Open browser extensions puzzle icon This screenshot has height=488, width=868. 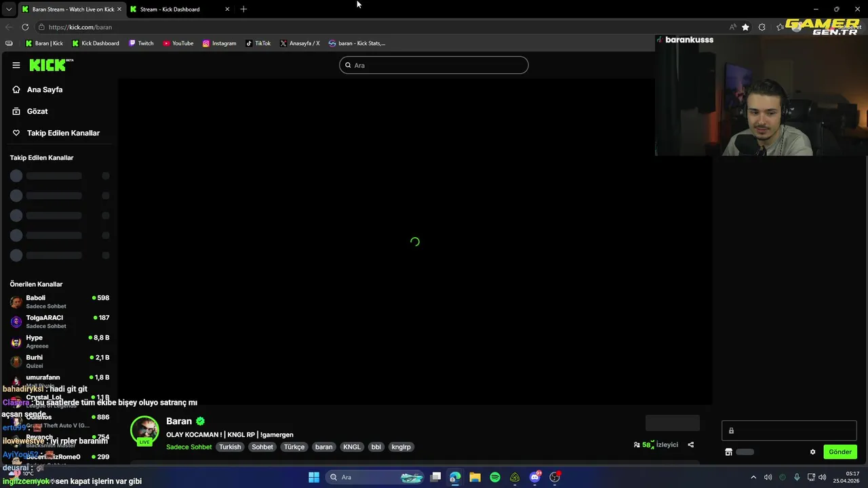click(x=762, y=27)
